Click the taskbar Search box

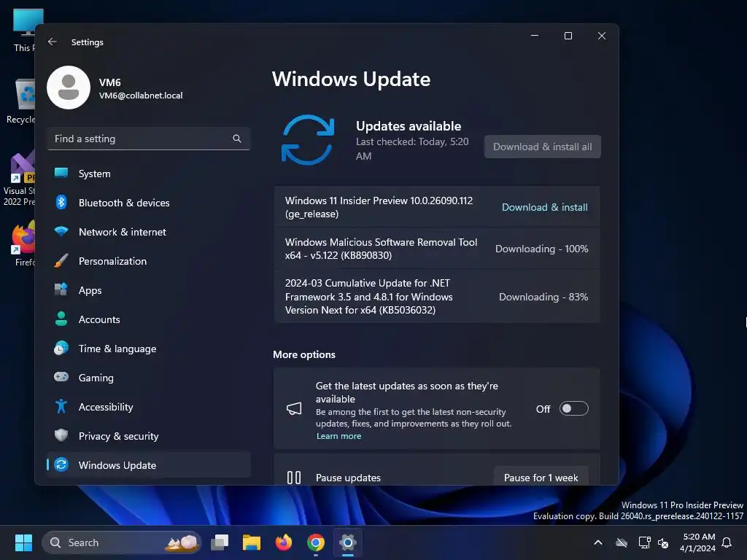click(122, 542)
